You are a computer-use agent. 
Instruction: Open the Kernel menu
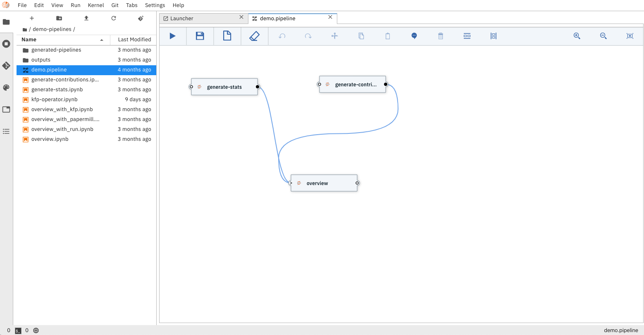tap(96, 5)
